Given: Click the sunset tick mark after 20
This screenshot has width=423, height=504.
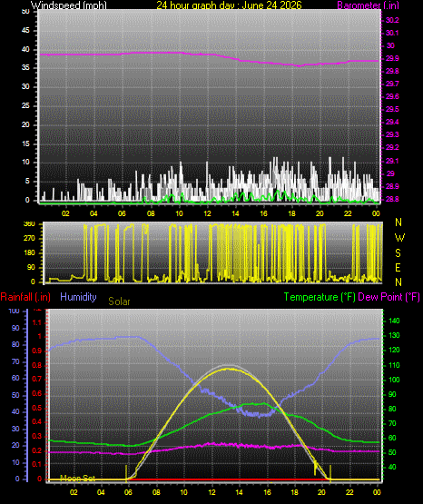Looking at the screenshot, I should point(330,472).
